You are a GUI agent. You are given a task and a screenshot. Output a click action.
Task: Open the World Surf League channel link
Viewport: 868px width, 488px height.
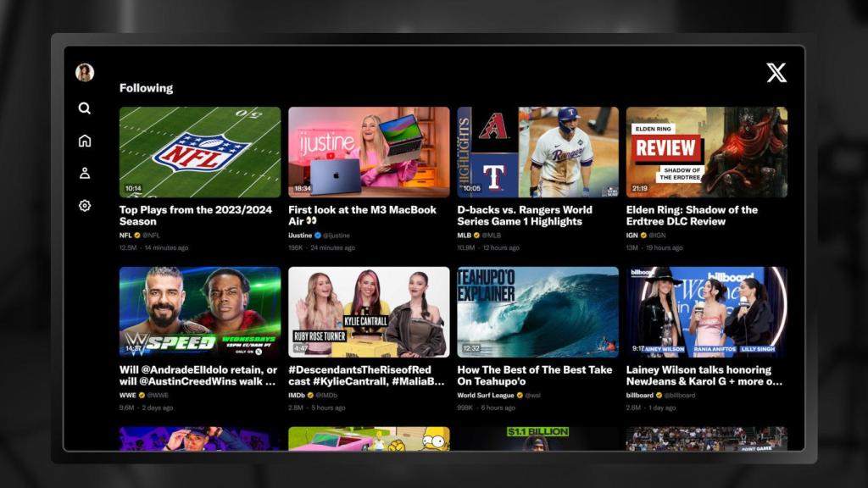tap(487, 396)
